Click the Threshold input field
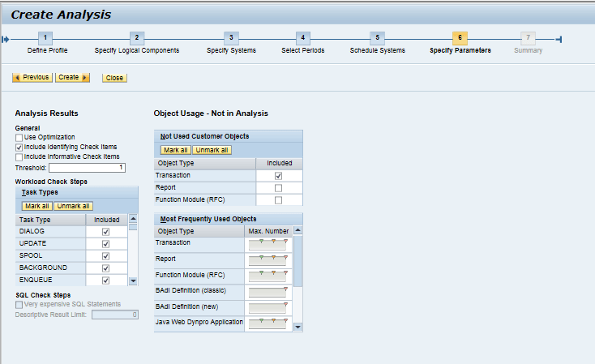This screenshot has width=595, height=364. [88, 168]
